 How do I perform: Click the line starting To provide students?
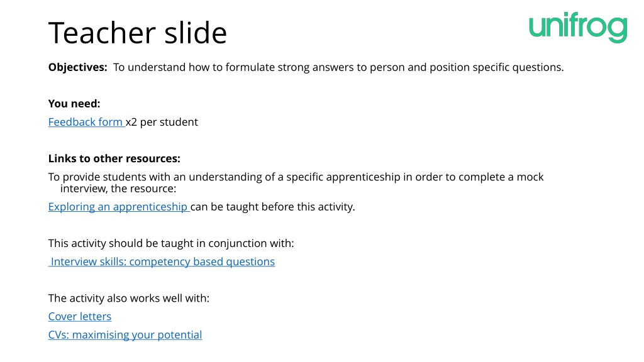[x=296, y=177]
